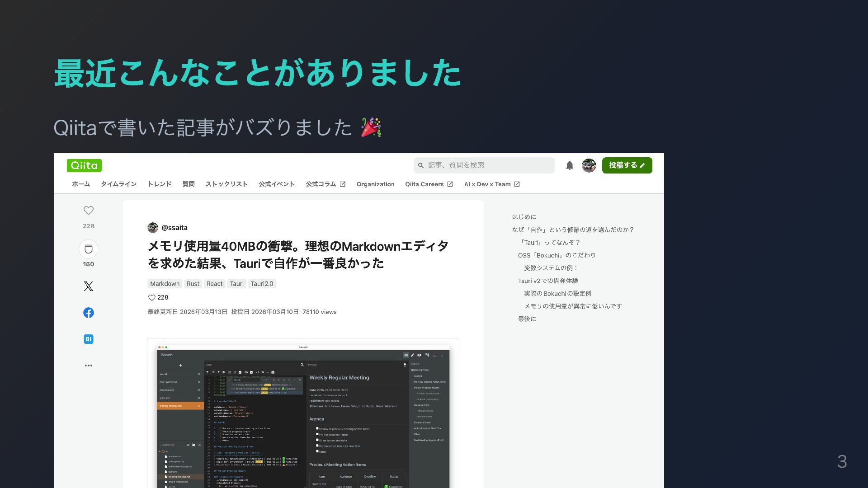868x488 pixels.
Task: Click the @ssaita author link
Action: pyautogui.click(x=174, y=228)
